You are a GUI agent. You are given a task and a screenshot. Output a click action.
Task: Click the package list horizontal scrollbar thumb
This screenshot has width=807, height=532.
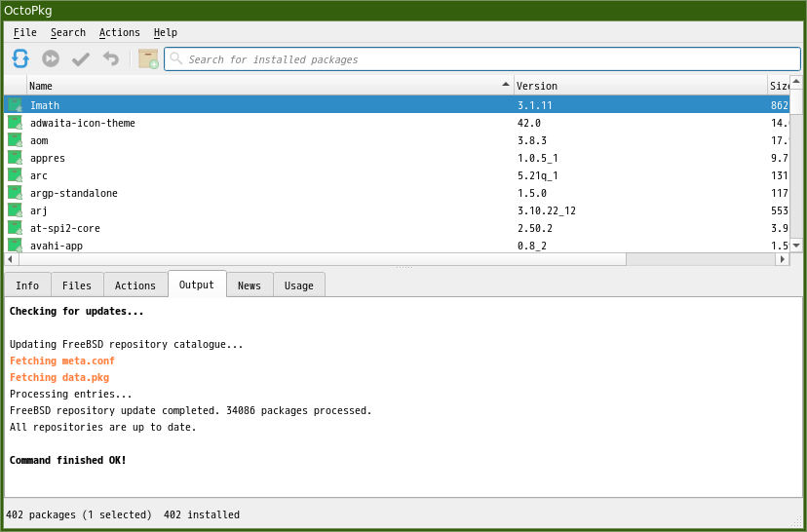click(323, 259)
